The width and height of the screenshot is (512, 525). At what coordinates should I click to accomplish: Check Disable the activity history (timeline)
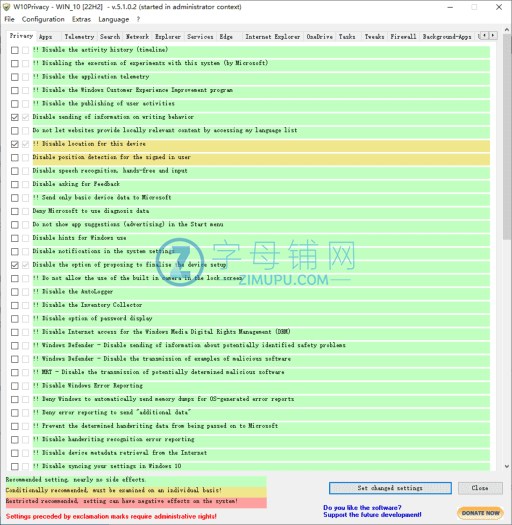[15, 50]
